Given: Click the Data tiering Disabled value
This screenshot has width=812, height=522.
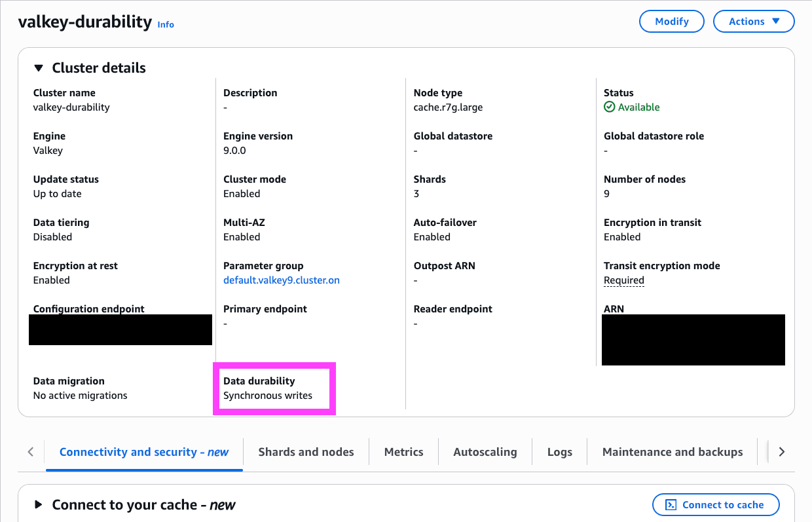Looking at the screenshot, I should [x=52, y=237].
